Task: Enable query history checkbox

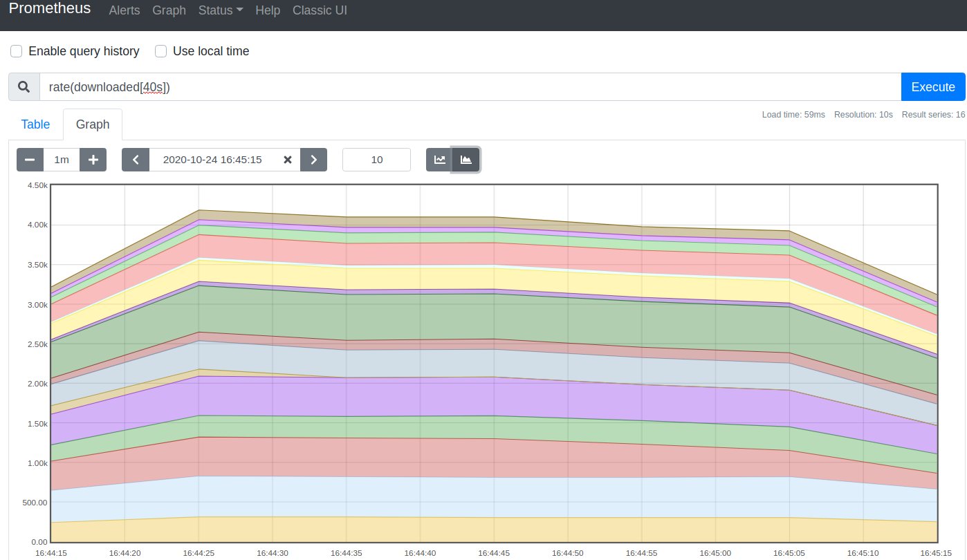Action: (17, 51)
